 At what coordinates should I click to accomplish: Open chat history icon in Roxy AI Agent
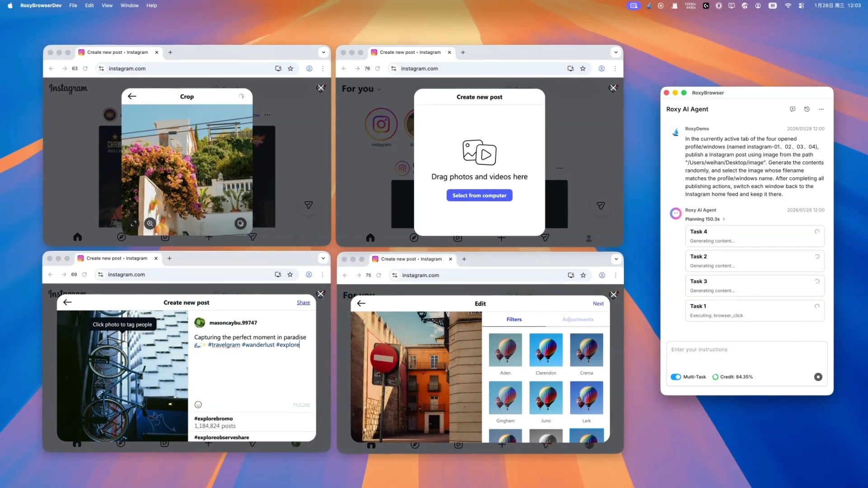click(807, 109)
